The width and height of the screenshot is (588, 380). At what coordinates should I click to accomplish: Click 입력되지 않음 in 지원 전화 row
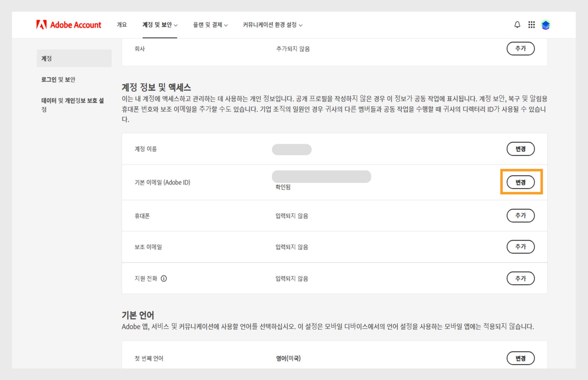click(x=292, y=279)
